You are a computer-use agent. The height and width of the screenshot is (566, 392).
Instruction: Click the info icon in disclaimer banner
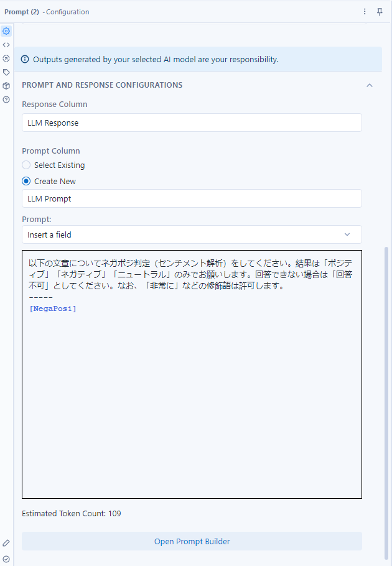25,59
